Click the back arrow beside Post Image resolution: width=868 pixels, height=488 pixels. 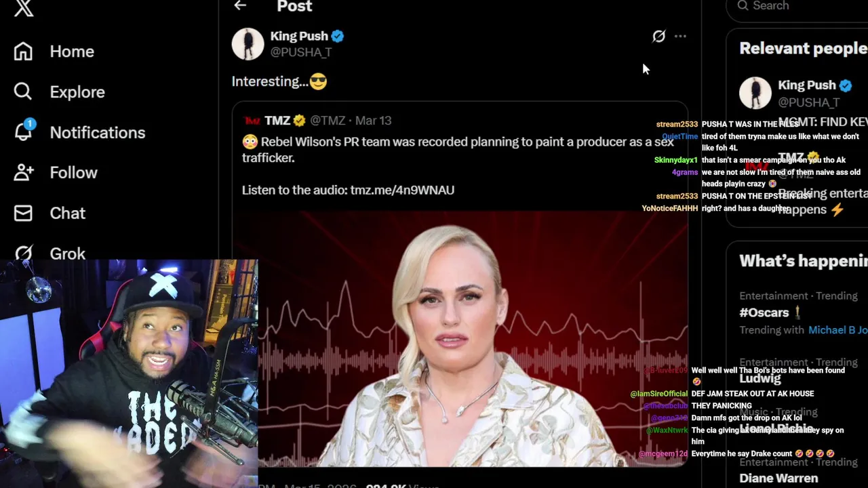240,6
